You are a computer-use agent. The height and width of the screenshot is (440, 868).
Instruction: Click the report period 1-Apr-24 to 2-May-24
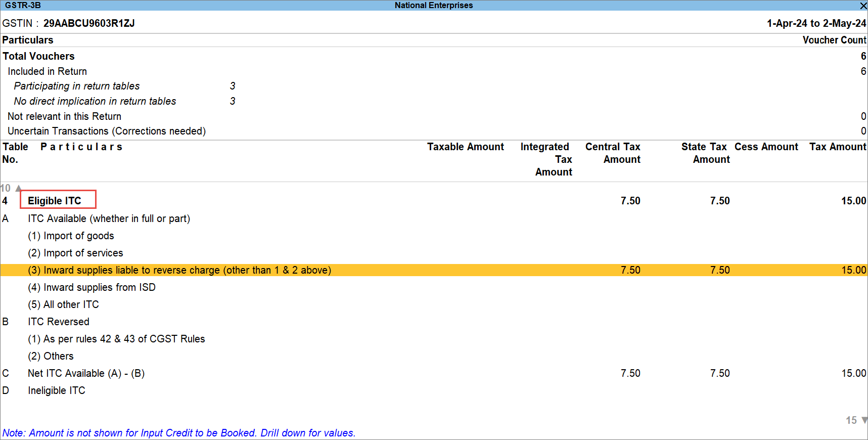pos(816,23)
